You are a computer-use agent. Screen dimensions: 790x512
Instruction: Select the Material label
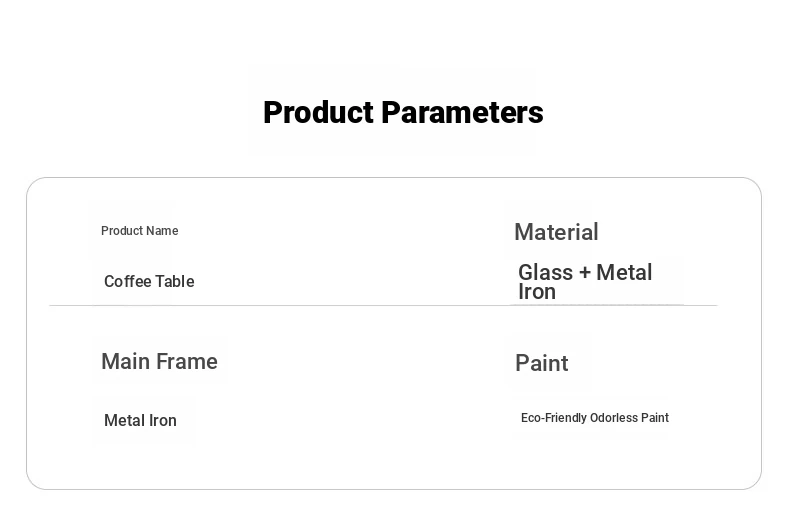coord(556,232)
